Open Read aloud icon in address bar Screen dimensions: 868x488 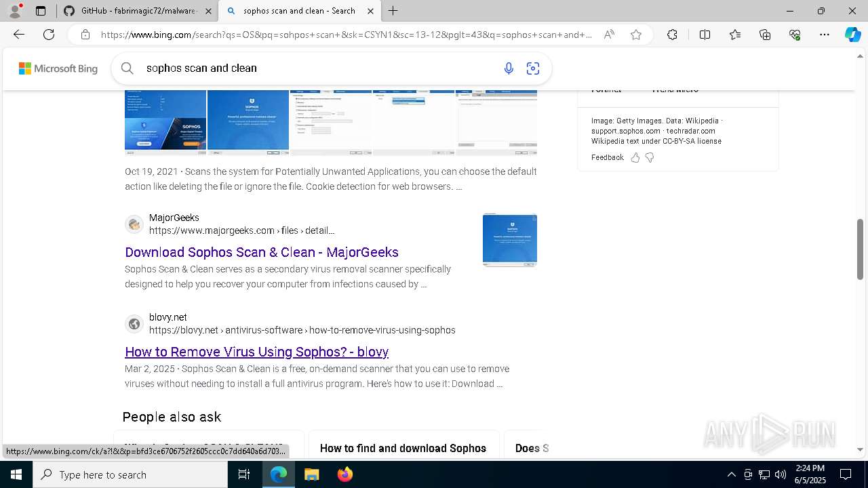click(x=609, y=35)
